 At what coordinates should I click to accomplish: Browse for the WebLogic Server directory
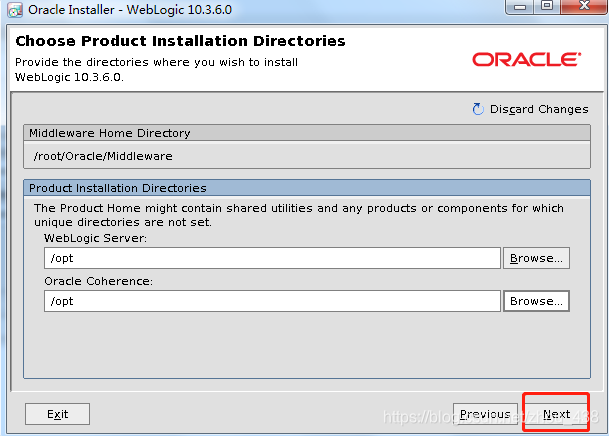(x=536, y=258)
